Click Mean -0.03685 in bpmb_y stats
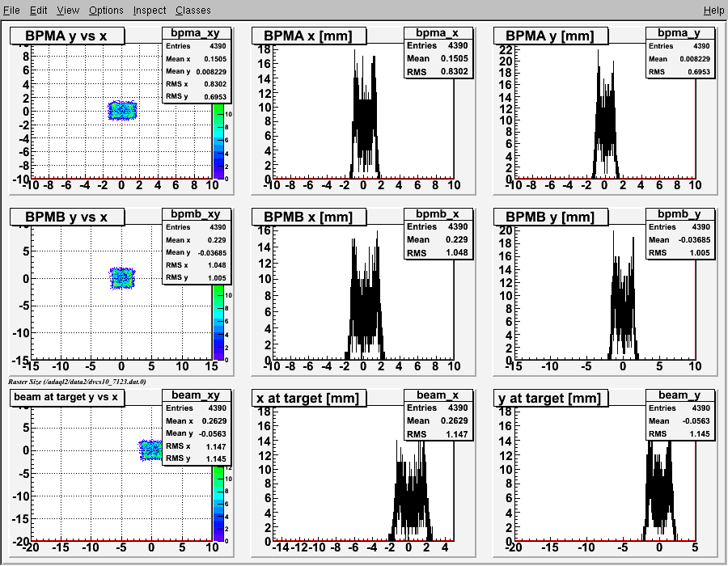This screenshot has width=728, height=566. (679, 239)
